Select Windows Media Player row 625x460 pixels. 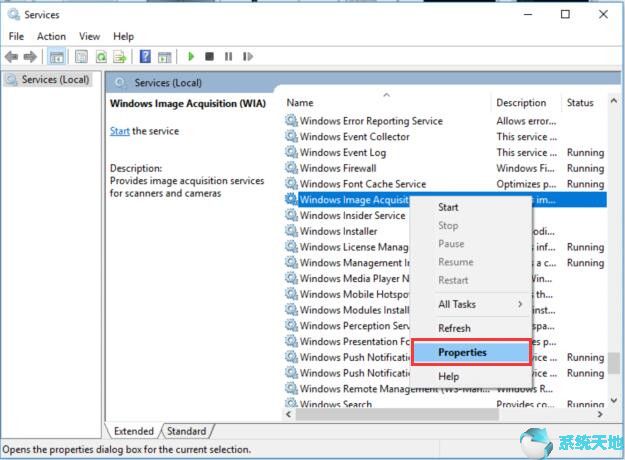click(x=348, y=278)
